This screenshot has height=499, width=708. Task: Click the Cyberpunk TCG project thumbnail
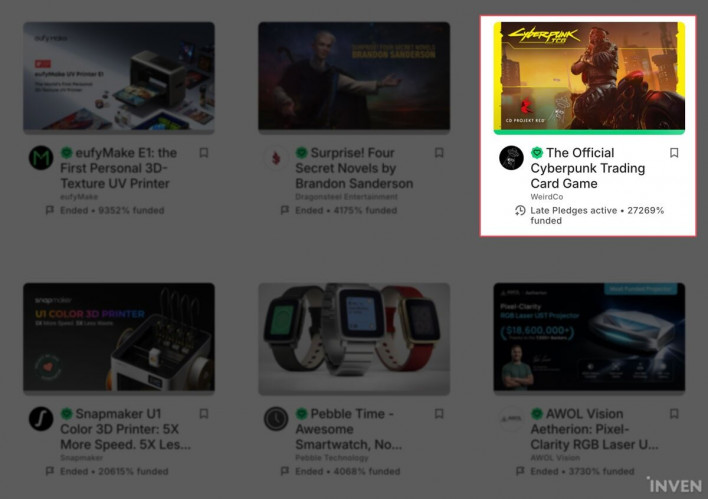[589, 76]
